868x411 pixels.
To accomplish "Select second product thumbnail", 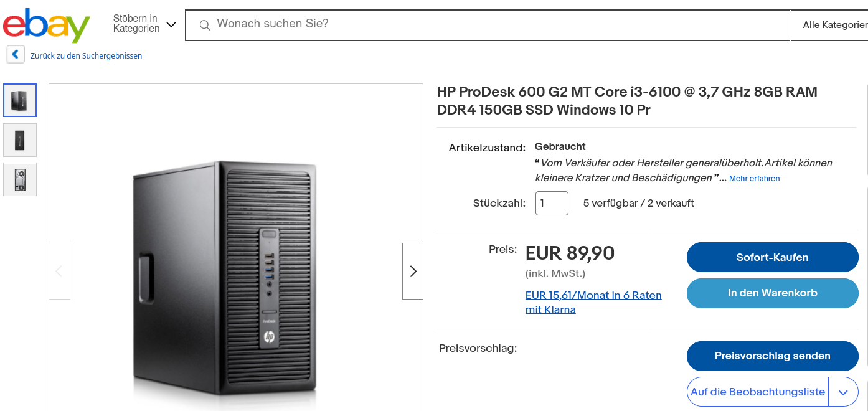I will (x=20, y=140).
